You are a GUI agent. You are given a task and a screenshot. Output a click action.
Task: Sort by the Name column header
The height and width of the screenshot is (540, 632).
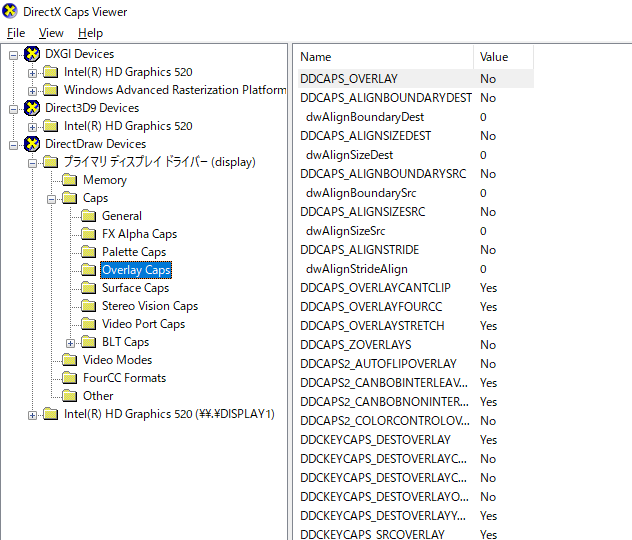[384, 57]
